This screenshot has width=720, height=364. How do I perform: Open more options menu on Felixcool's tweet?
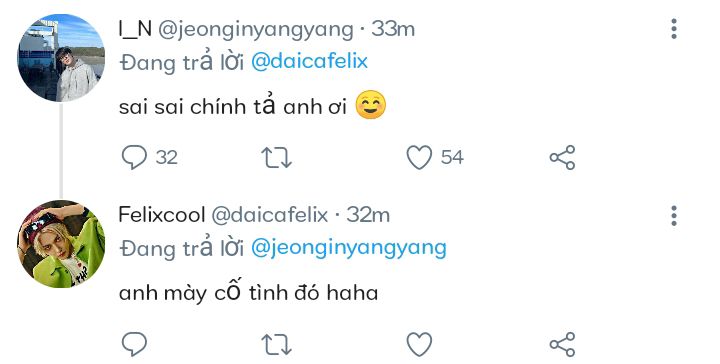[x=674, y=215]
